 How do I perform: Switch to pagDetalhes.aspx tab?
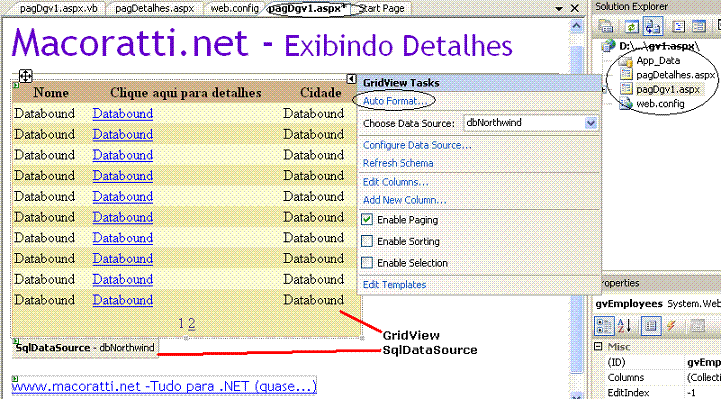click(154, 8)
